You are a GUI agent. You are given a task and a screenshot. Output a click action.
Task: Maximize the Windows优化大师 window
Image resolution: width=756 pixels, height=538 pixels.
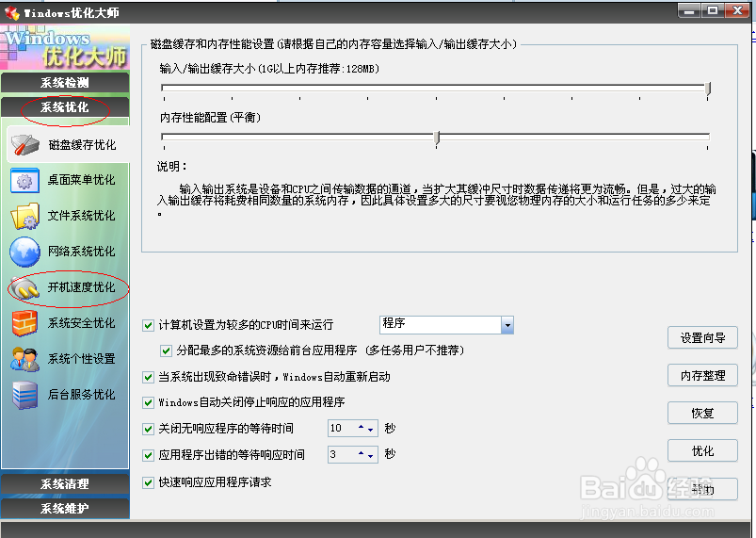point(713,10)
